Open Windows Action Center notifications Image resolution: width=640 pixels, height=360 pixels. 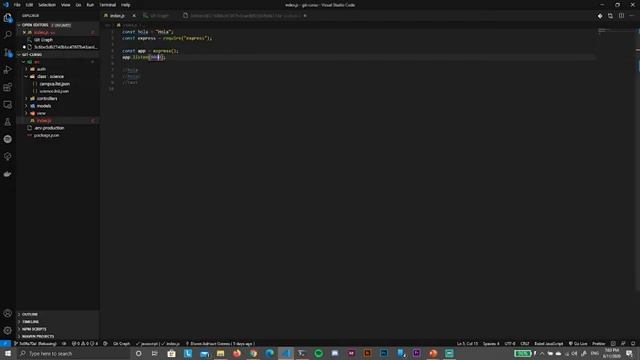tap(629, 353)
